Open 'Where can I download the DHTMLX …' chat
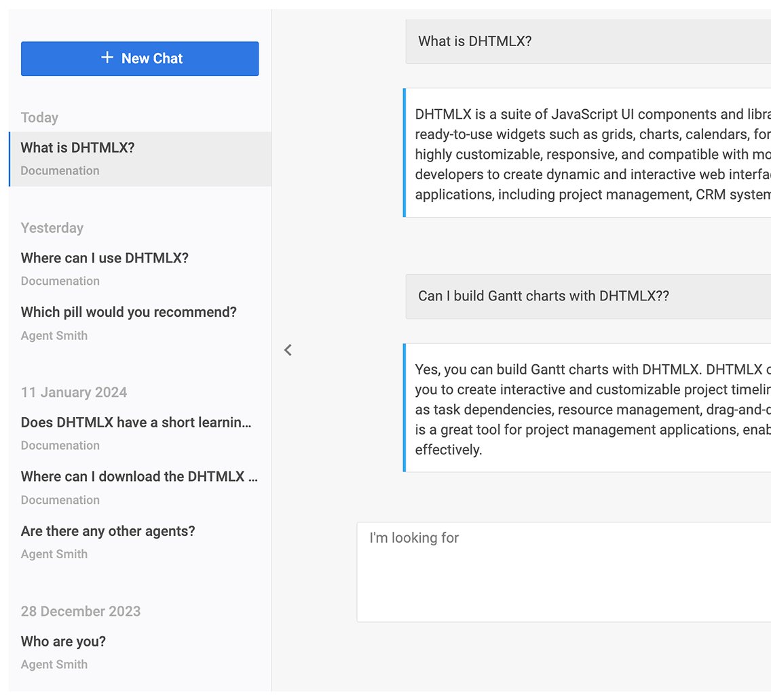Image resolution: width=771 pixels, height=700 pixels. [140, 488]
